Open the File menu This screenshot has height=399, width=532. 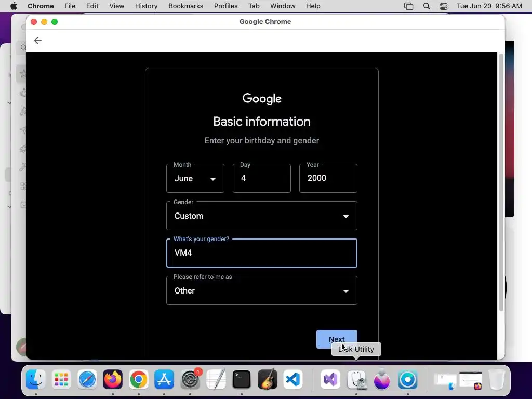click(x=70, y=6)
